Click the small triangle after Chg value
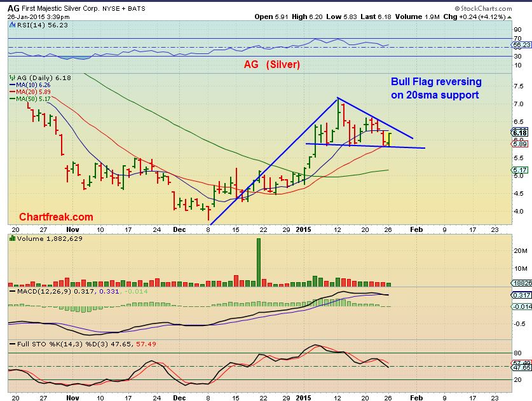 pos(510,17)
